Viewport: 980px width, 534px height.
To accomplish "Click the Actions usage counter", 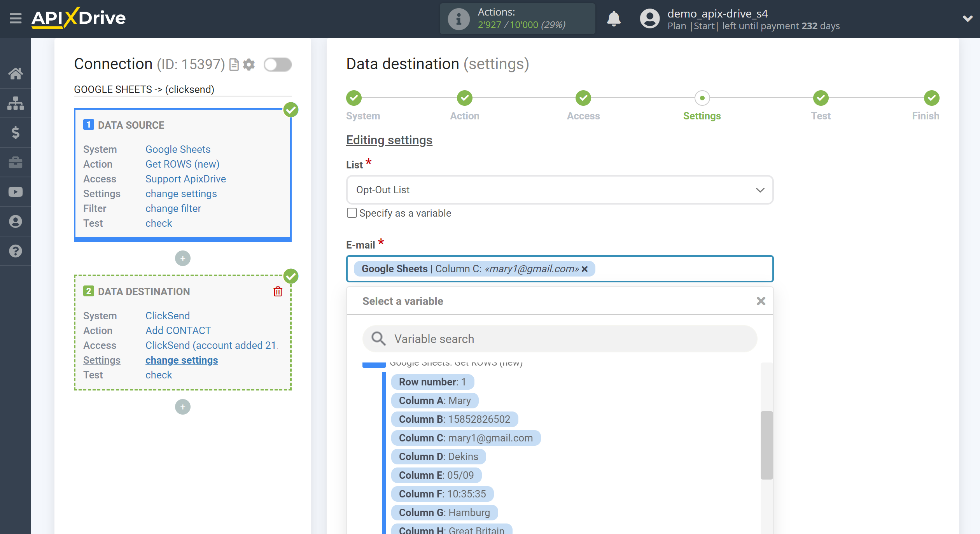I will tap(517, 19).
